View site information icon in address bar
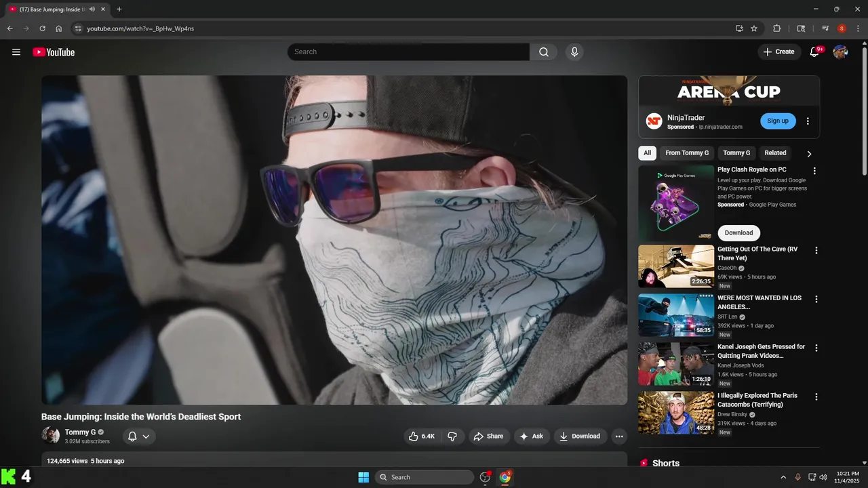The width and height of the screenshot is (868, 488). pyautogui.click(x=78, y=28)
